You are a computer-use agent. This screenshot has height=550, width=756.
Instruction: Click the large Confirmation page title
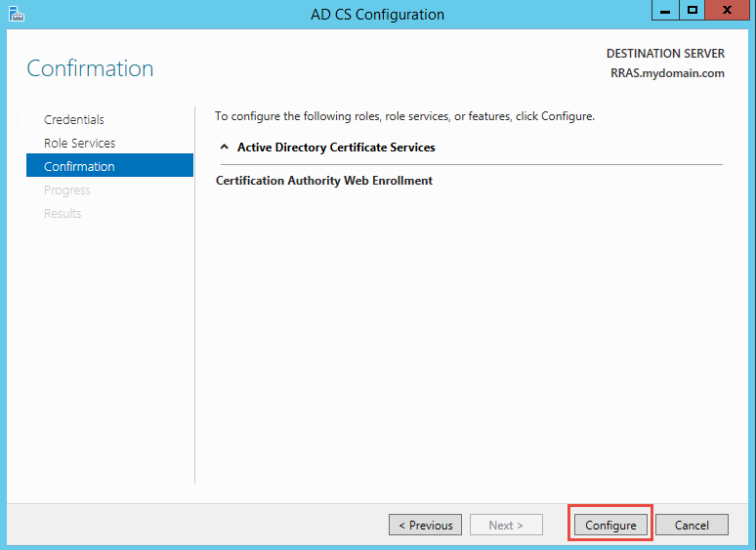point(90,68)
